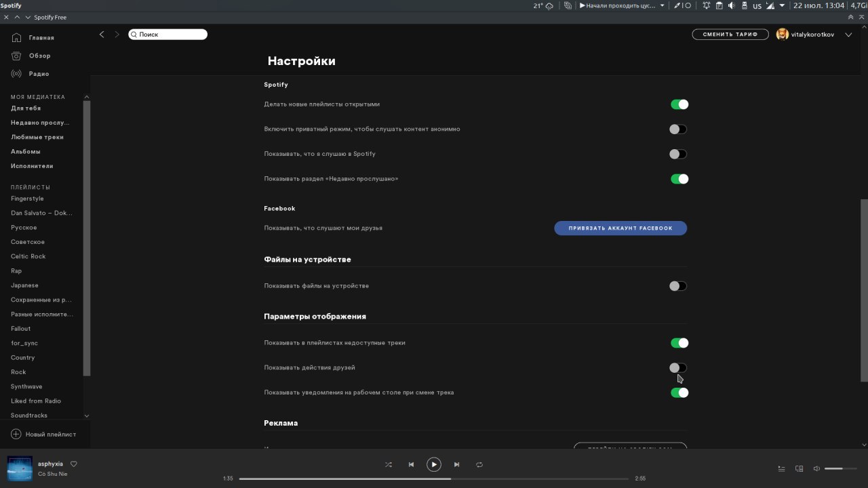
Task: Open the media player tray dropdown arrow
Action: coord(663,5)
